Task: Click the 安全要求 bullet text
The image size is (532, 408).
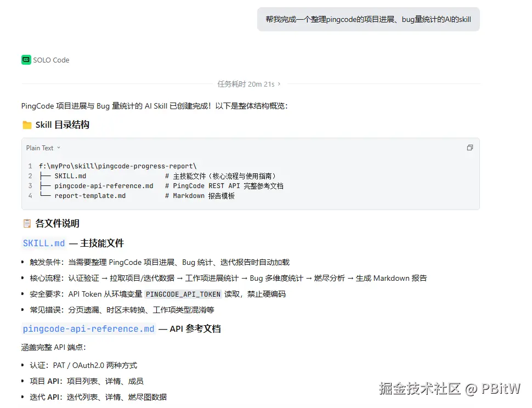Action: click(x=158, y=294)
